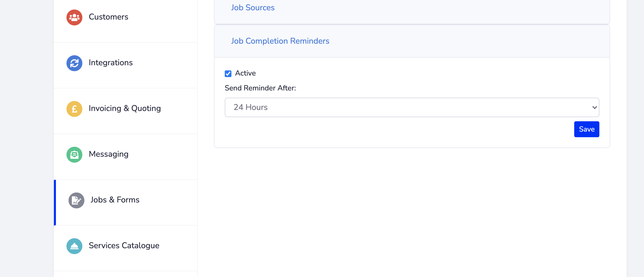
Task: Click the 24 Hours dropdown chevron arrow
Action: click(x=594, y=107)
